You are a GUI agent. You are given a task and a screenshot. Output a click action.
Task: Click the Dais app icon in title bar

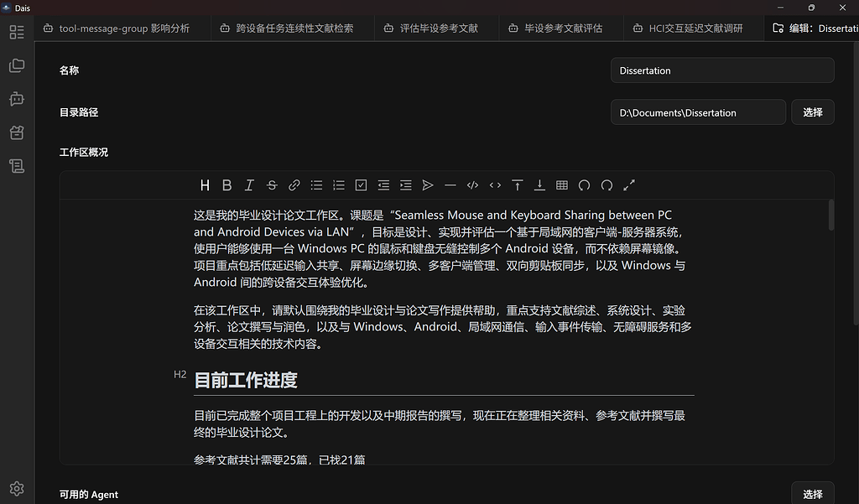pyautogui.click(x=7, y=8)
